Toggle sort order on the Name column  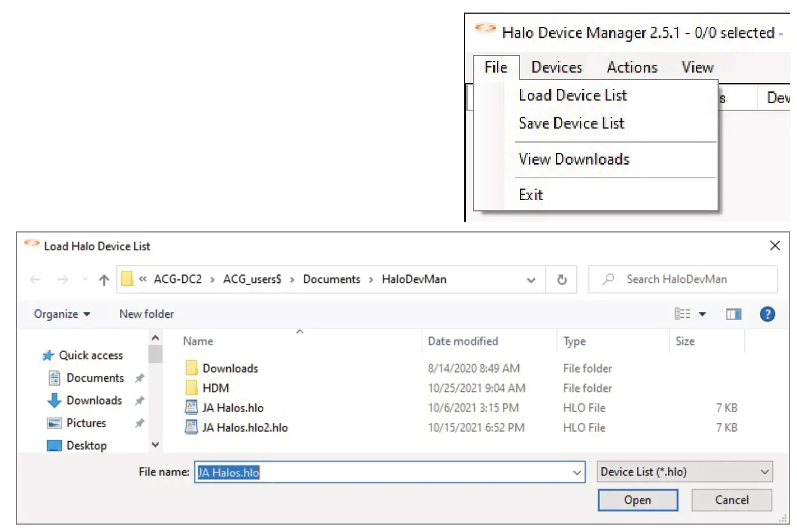pyautogui.click(x=198, y=341)
